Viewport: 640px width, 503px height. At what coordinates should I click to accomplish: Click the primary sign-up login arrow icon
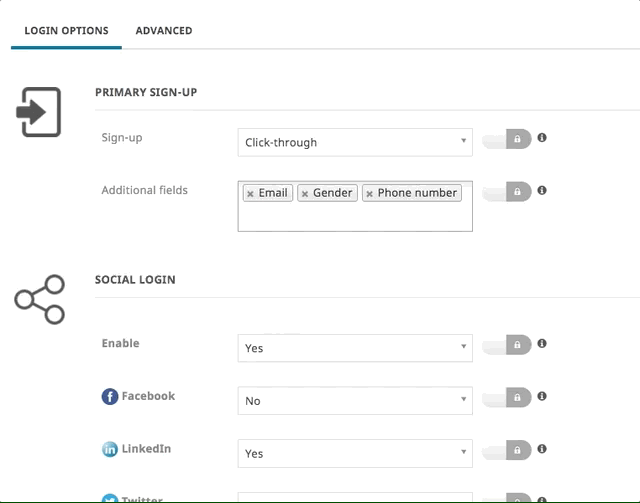pos(39,112)
